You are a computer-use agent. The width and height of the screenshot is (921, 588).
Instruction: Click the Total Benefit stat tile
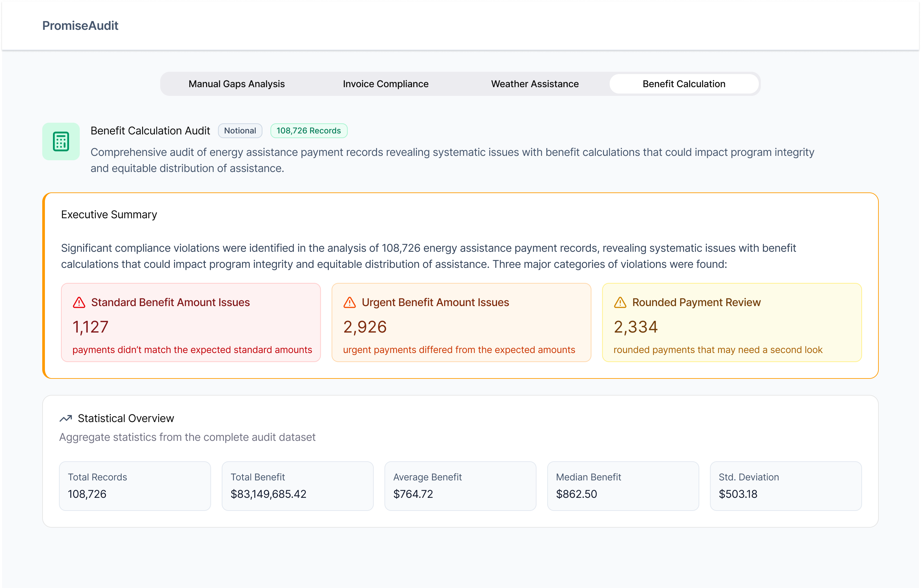(x=298, y=486)
